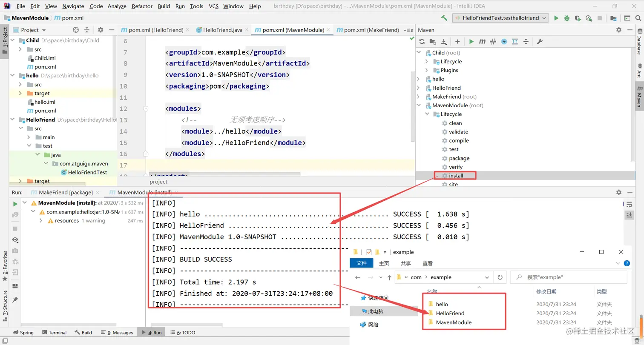Toggle Skip Tests mode in Maven toolbar
Viewport: 644px width, 345px height.
point(504,42)
